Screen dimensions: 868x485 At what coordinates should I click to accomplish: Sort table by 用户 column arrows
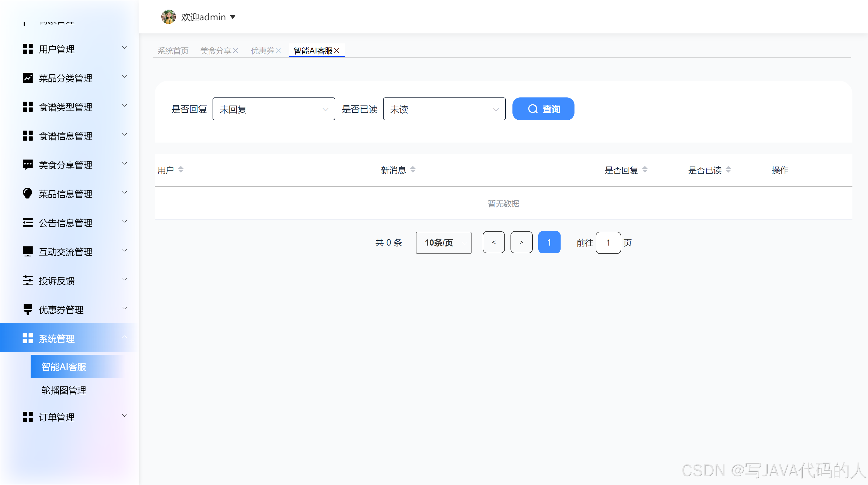click(181, 170)
